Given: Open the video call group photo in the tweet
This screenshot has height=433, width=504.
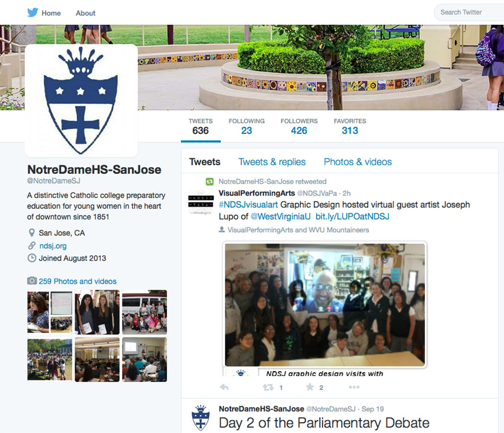Looking at the screenshot, I should [325, 305].
